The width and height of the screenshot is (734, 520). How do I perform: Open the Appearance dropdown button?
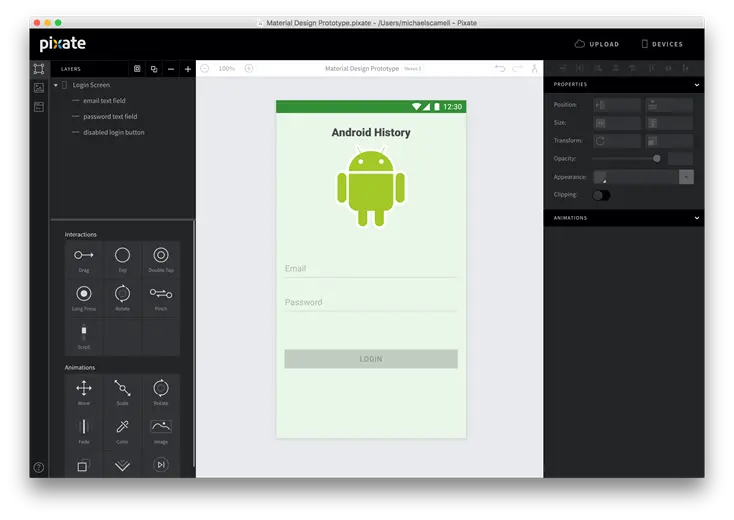click(686, 177)
